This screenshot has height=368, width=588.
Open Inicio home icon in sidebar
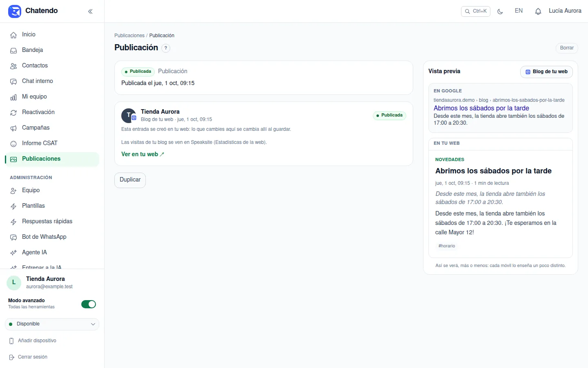[x=13, y=35]
